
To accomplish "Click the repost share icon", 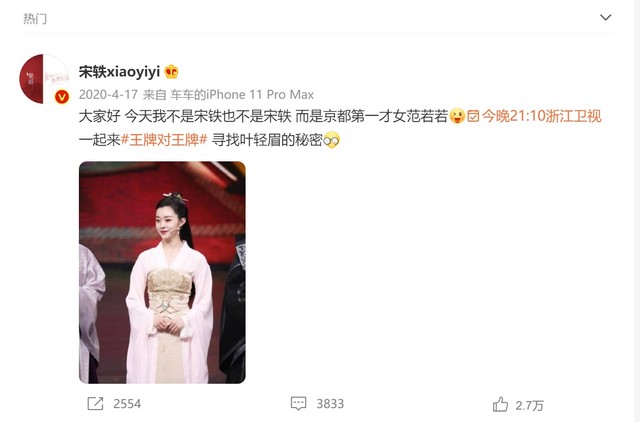I will tap(96, 404).
